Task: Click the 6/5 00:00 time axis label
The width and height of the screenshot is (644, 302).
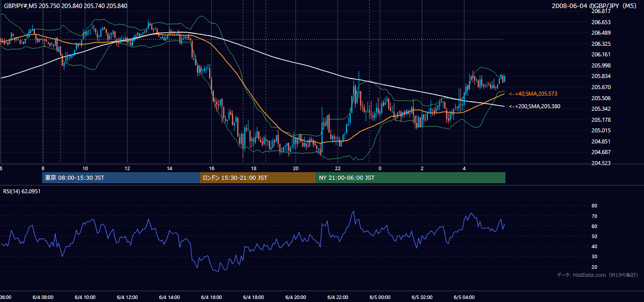Action: point(380,297)
